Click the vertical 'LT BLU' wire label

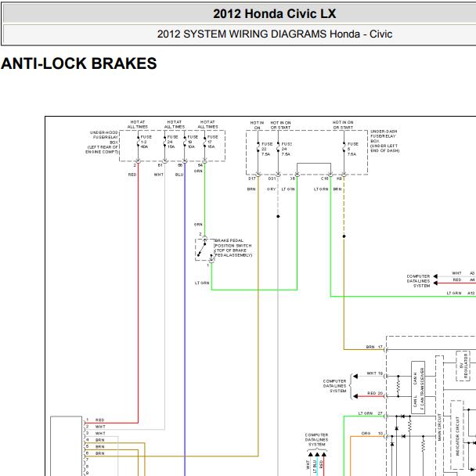315,467
